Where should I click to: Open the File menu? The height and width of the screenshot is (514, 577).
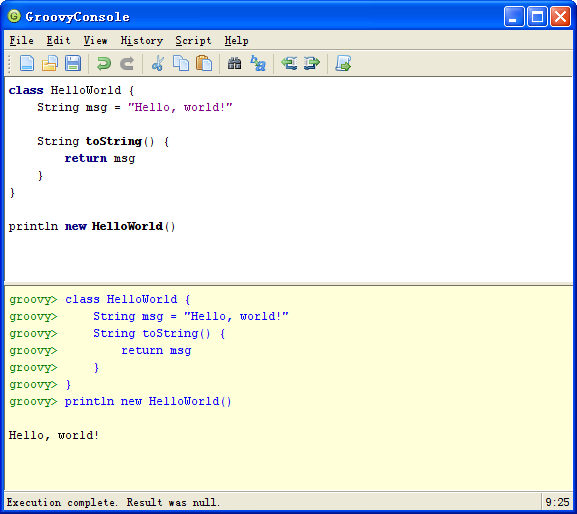21,40
